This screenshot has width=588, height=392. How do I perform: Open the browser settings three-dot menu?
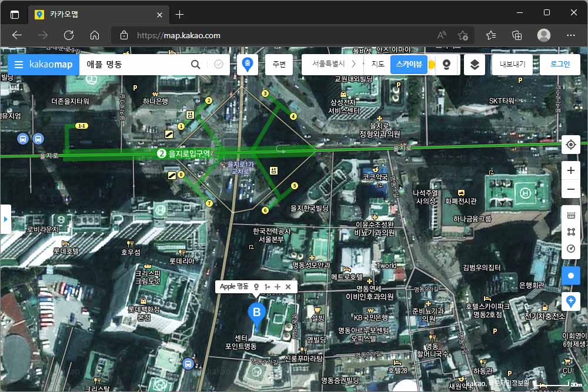(571, 35)
